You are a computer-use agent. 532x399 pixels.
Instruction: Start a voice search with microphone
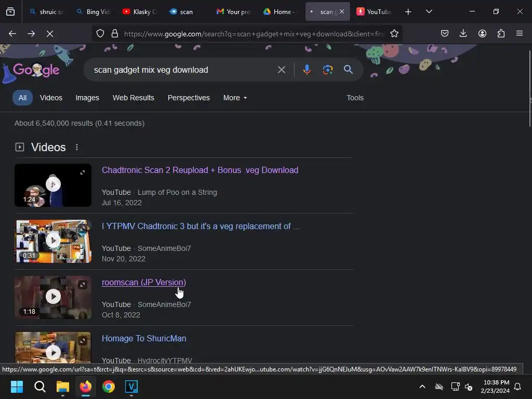click(x=307, y=70)
